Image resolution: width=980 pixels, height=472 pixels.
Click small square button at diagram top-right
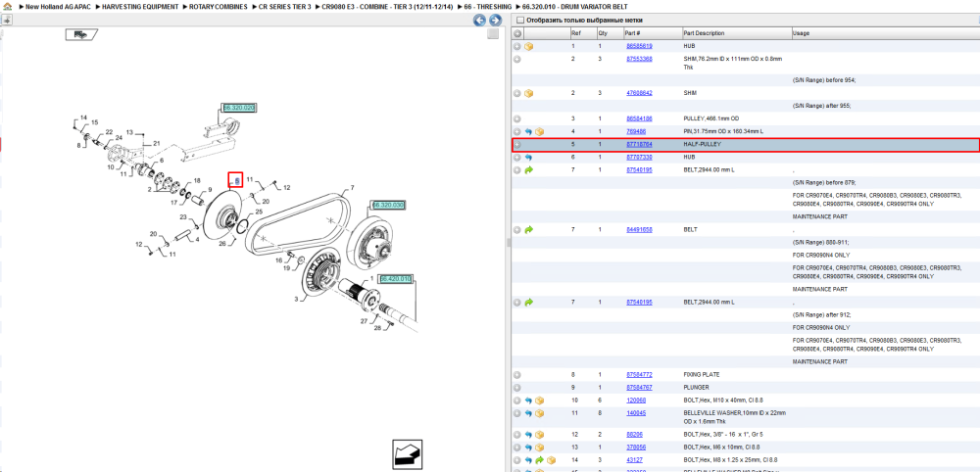tap(493, 33)
